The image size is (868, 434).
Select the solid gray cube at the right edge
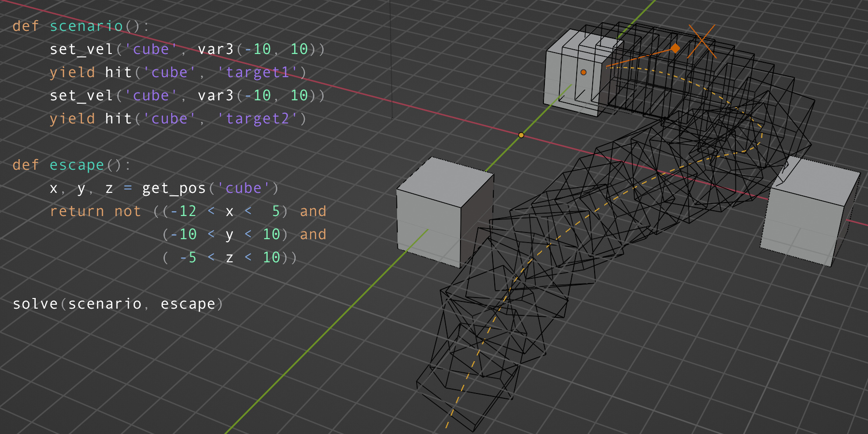coord(810,212)
